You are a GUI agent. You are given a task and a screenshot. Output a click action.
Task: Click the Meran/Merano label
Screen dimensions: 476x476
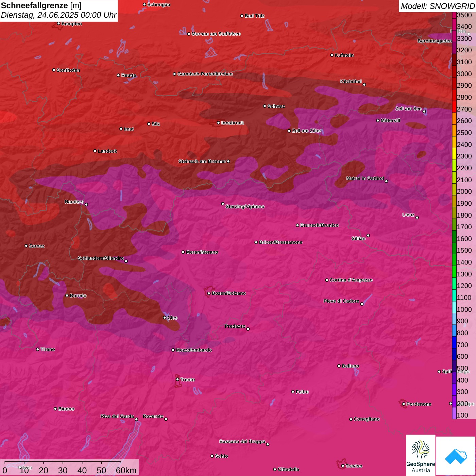tap(202, 252)
